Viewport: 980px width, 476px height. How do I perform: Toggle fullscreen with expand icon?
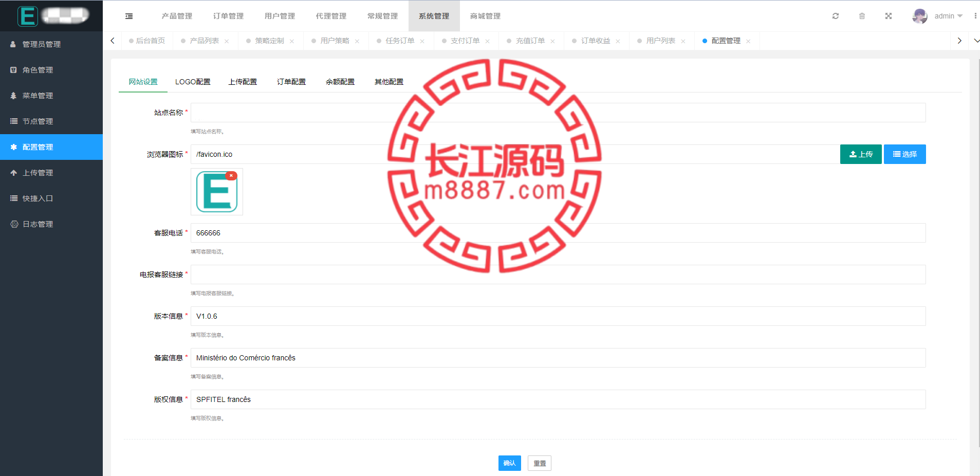(889, 16)
